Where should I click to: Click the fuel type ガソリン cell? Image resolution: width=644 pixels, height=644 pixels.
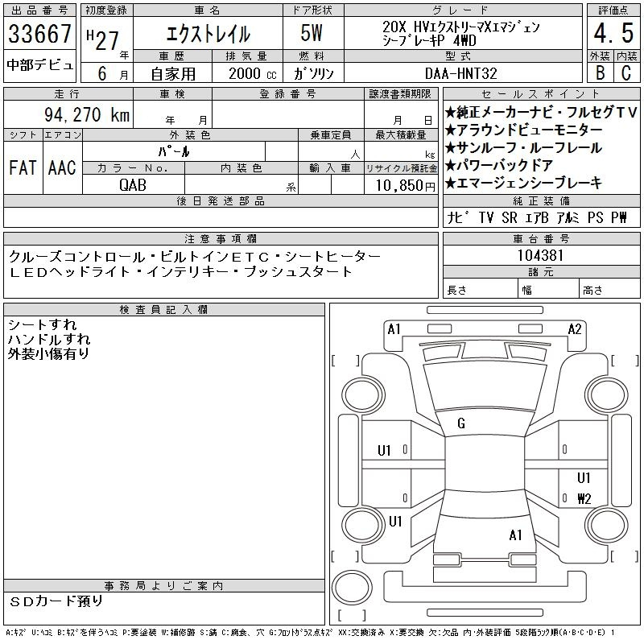[313, 73]
